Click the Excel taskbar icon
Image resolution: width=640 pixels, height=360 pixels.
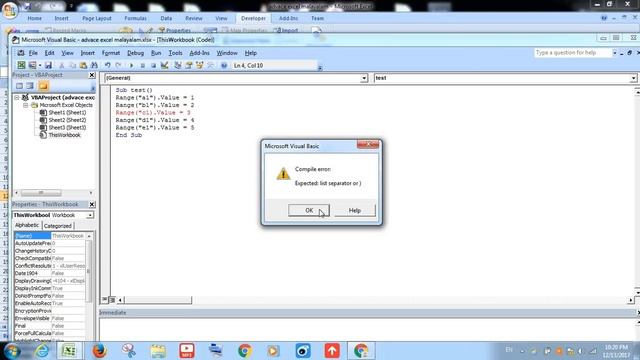pos(69,351)
